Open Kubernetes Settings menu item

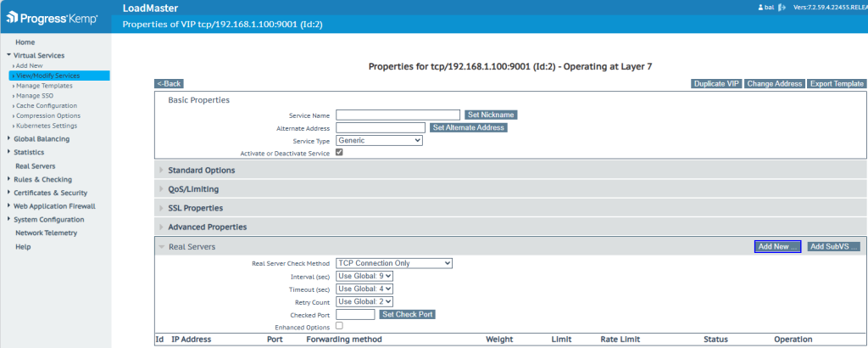[x=46, y=126]
